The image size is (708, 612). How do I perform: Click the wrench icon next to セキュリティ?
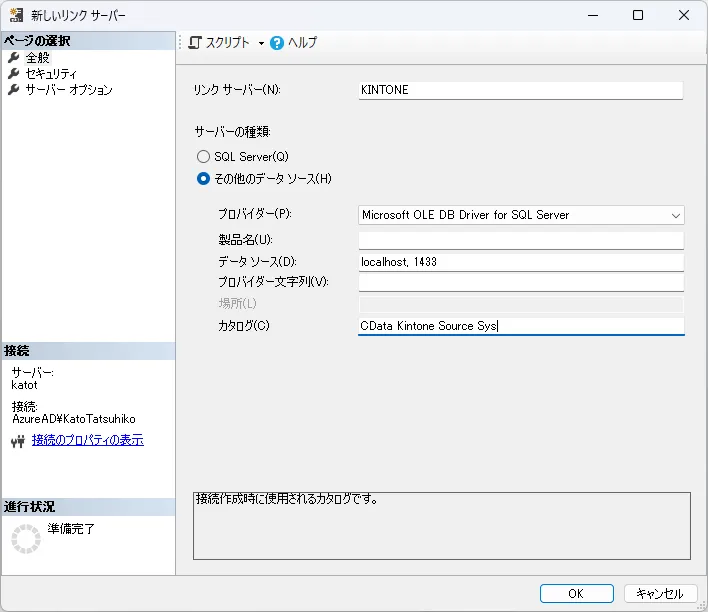(x=14, y=73)
